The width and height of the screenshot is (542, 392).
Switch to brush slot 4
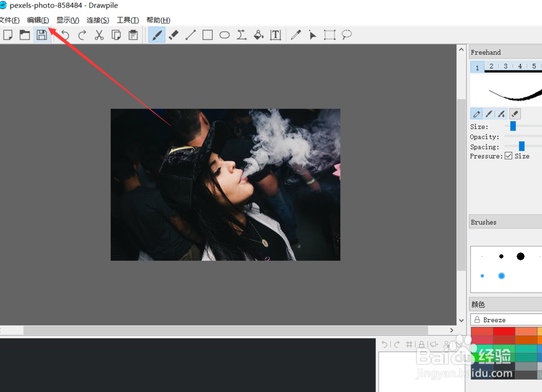pos(520,66)
